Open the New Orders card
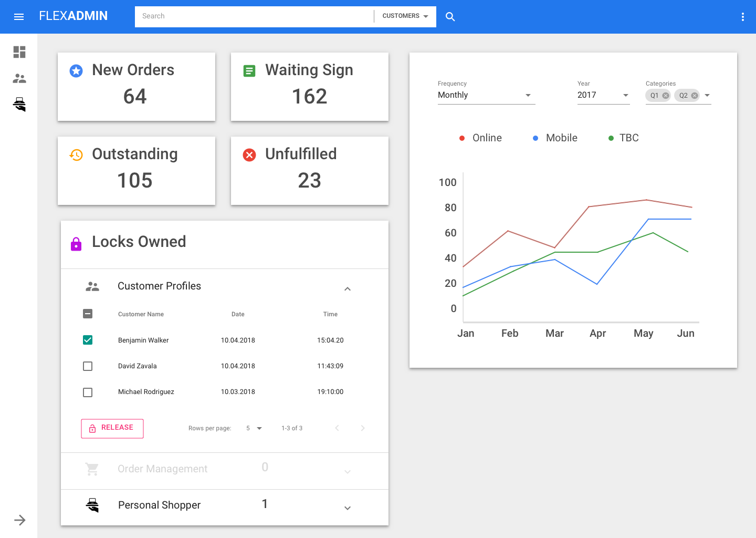 point(136,87)
